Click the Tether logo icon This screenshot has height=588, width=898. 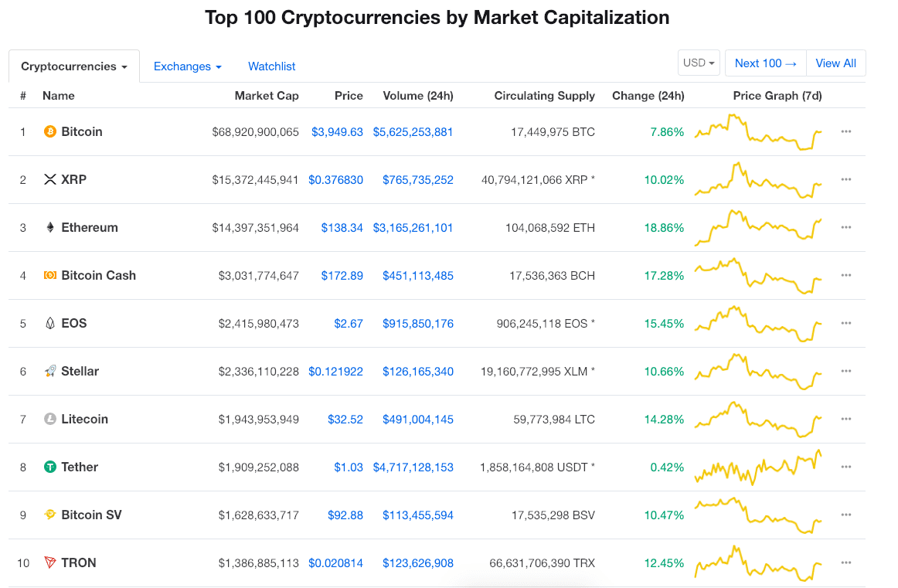point(50,467)
